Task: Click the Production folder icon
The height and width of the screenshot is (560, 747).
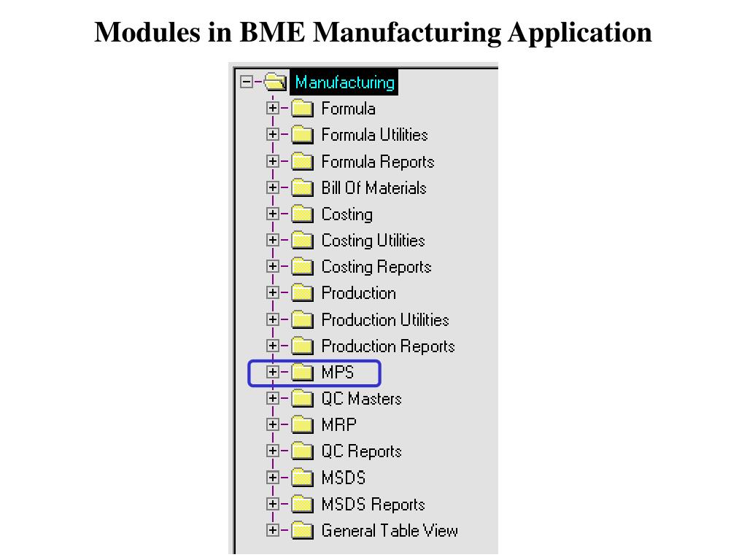Action: coord(302,293)
